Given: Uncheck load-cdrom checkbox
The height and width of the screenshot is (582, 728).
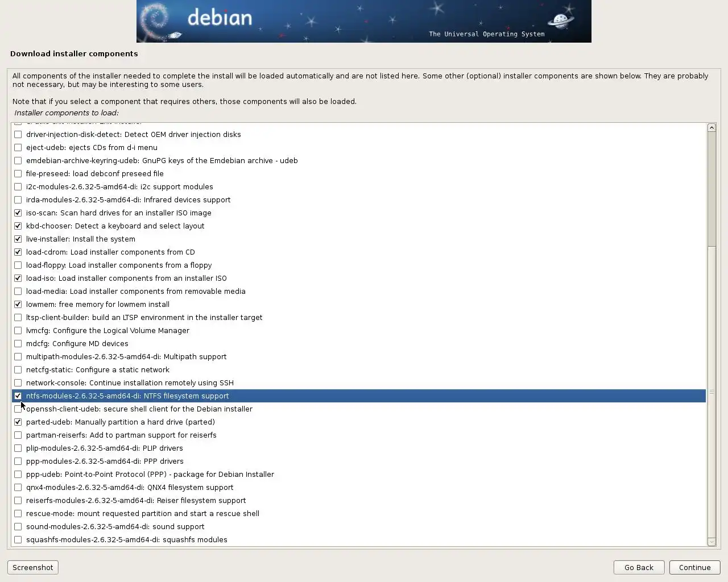Looking at the screenshot, I should tap(18, 252).
